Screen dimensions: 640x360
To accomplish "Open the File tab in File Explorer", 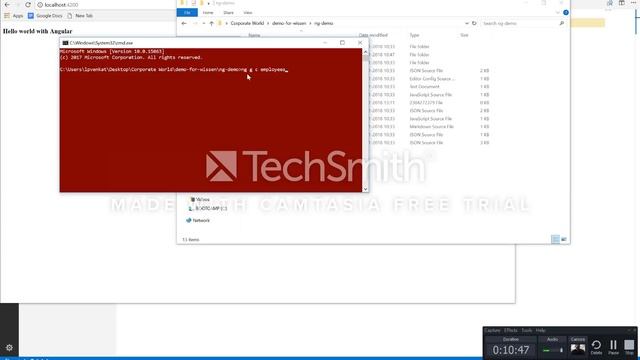I will (x=187, y=13).
